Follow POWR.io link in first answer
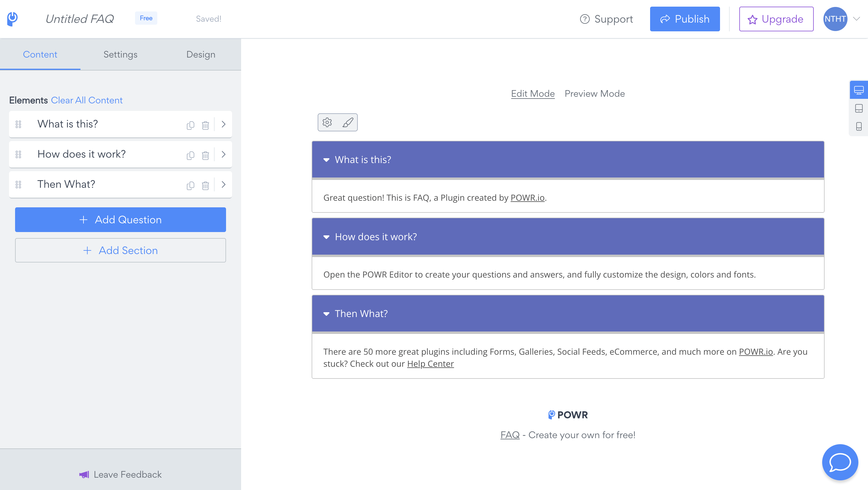This screenshot has width=868, height=490. coord(527,197)
